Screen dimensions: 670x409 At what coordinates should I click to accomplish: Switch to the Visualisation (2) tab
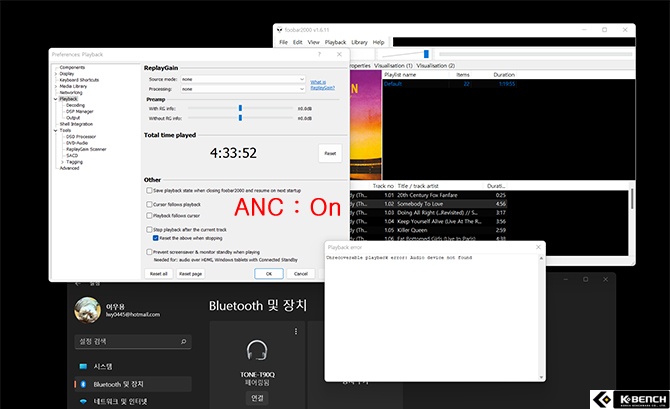point(435,65)
